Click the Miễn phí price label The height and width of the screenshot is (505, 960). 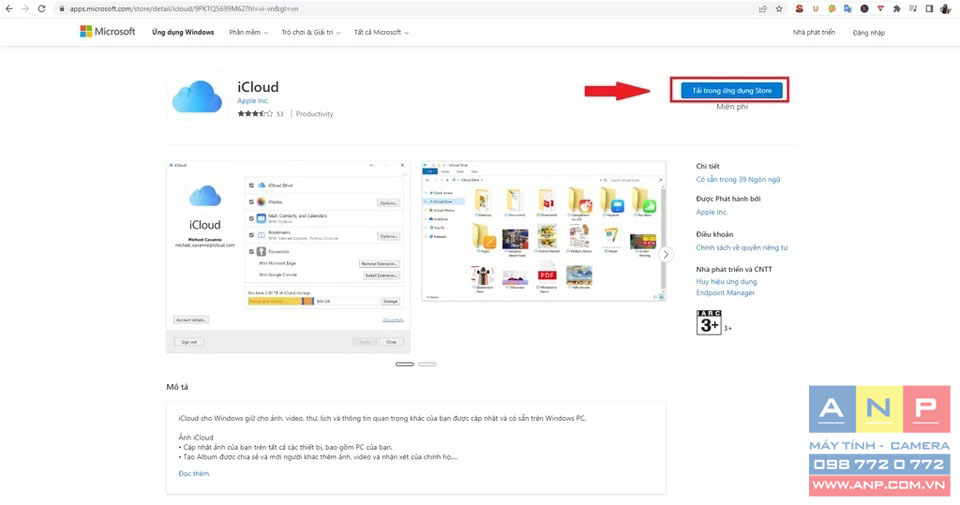[x=732, y=107]
